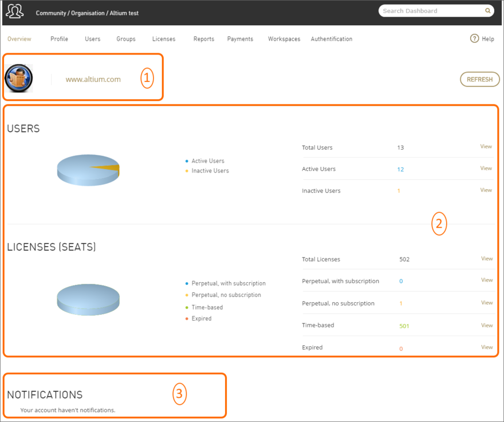Viewport: 504px width, 422px height.
Task: Go to the Payments tab
Action: coord(240,38)
